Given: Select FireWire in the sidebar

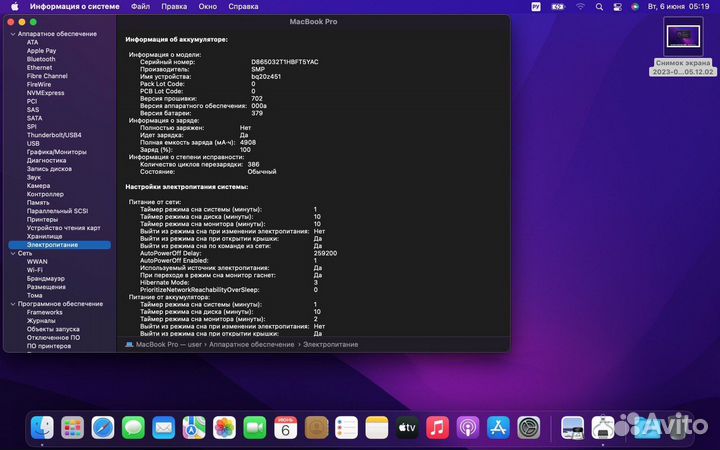Looking at the screenshot, I should click(x=39, y=84).
